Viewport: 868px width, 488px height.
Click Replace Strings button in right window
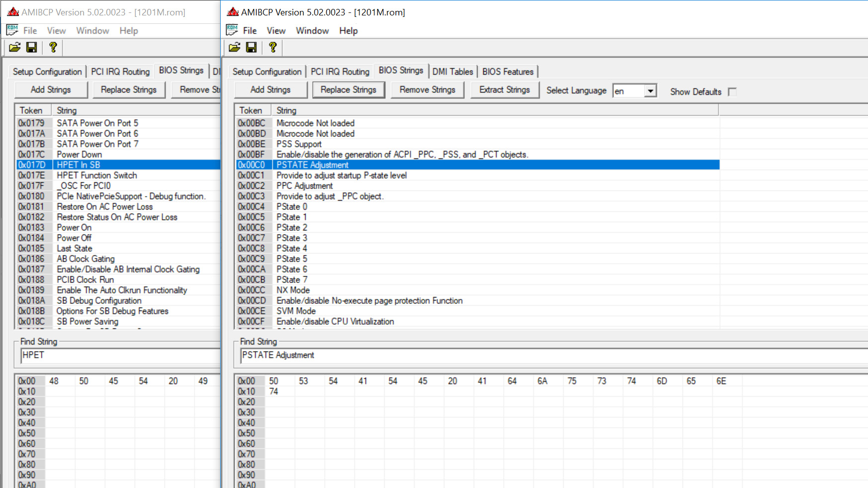(348, 90)
